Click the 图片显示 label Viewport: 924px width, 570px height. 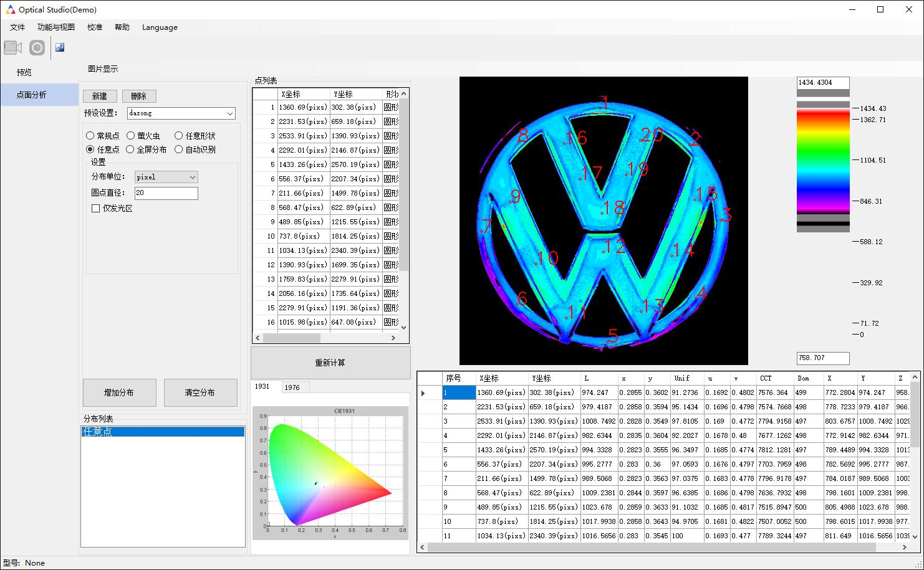point(103,69)
